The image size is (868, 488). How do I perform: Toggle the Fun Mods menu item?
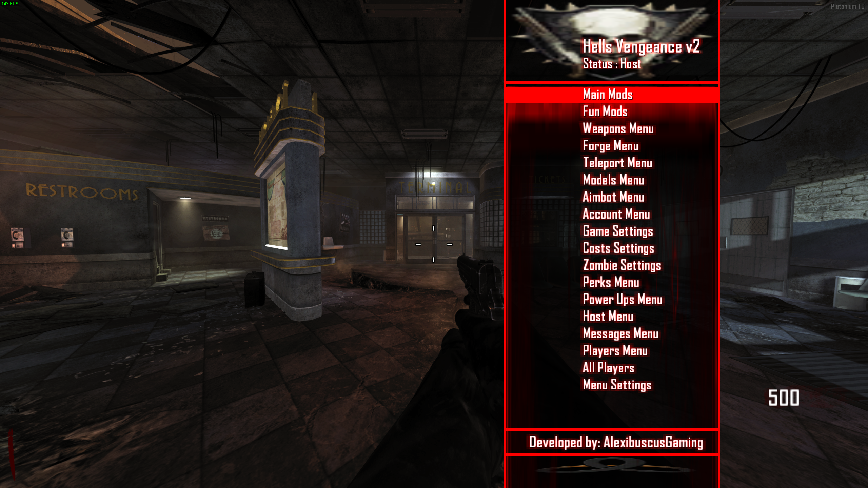coord(605,111)
